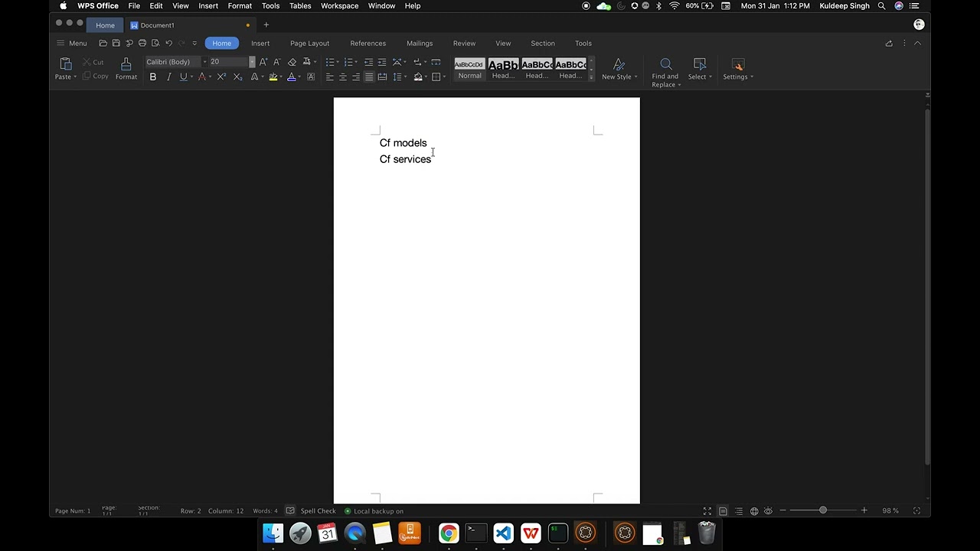Screen dimensions: 980x551
Task: Increase font size with the A+ icon
Action: click(263, 62)
